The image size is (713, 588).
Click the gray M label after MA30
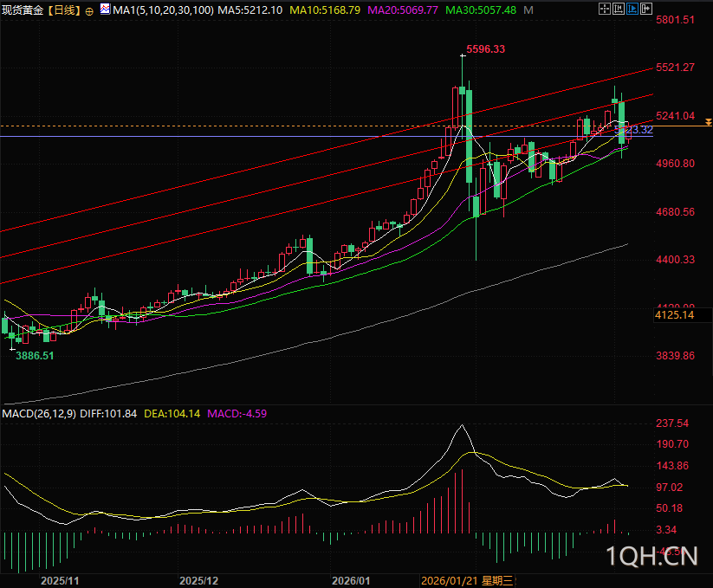point(528,10)
